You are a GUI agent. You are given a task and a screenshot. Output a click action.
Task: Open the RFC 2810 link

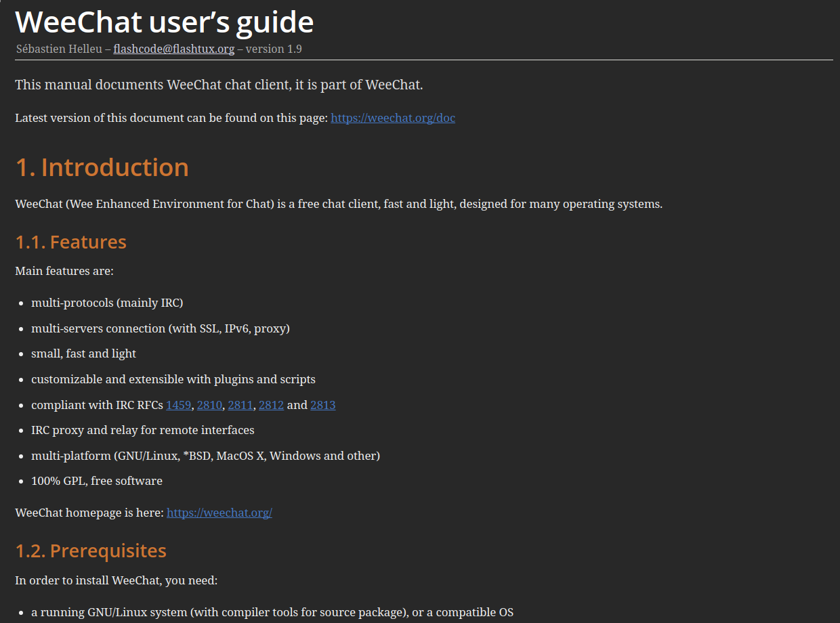pyautogui.click(x=209, y=405)
